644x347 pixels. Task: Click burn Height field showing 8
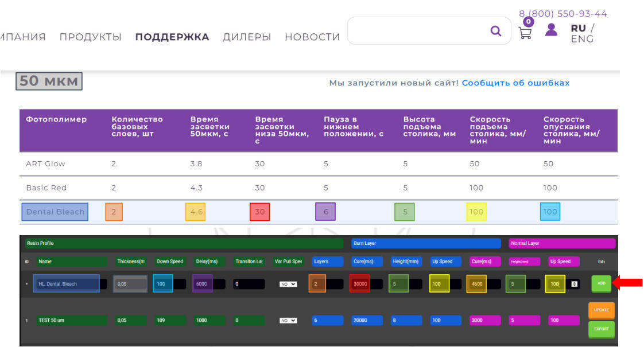point(406,320)
